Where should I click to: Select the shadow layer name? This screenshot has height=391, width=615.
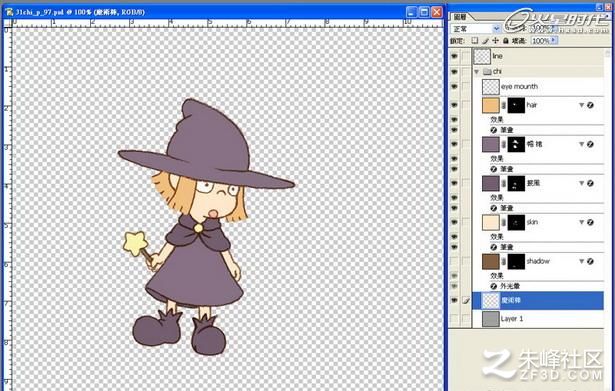(538, 261)
